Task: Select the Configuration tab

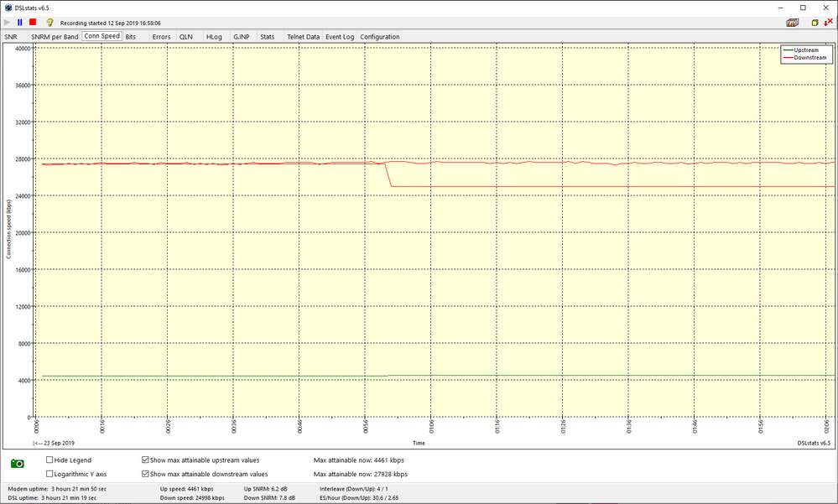Action: pyautogui.click(x=380, y=37)
